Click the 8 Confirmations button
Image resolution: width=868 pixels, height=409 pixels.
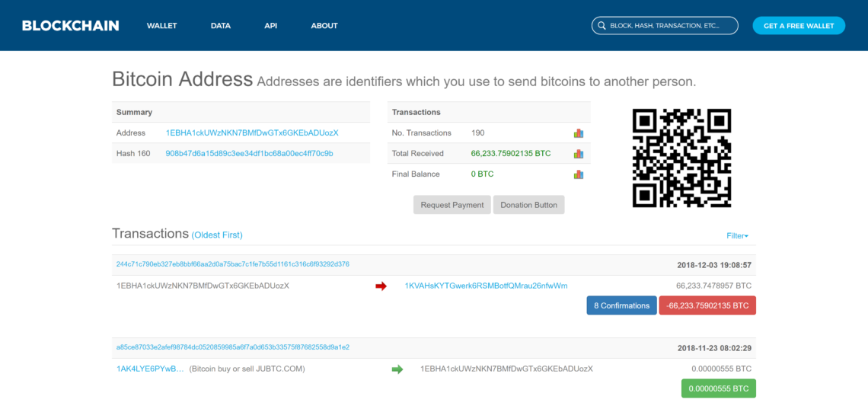(621, 305)
